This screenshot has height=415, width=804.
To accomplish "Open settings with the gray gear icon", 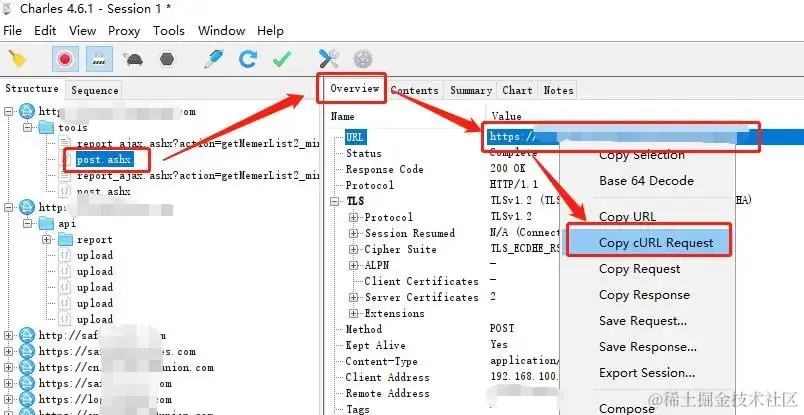I will coord(363,59).
